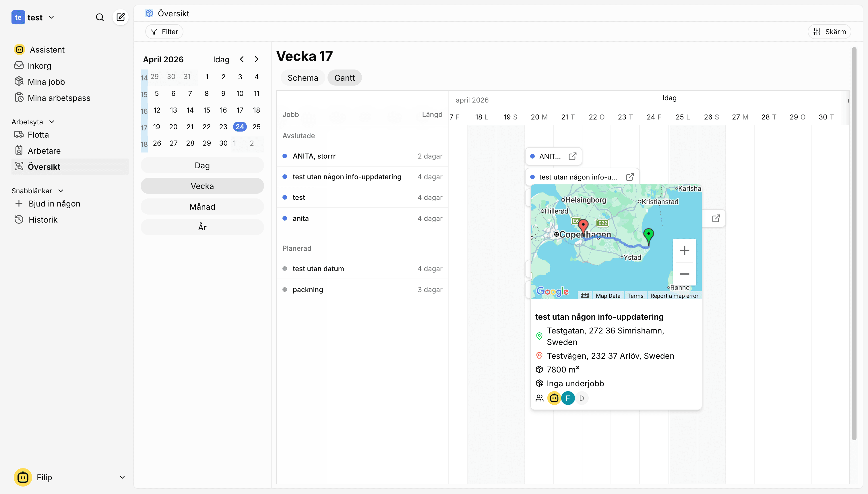The image size is (868, 494).
Task: Open the map Terms link
Action: [x=635, y=296]
